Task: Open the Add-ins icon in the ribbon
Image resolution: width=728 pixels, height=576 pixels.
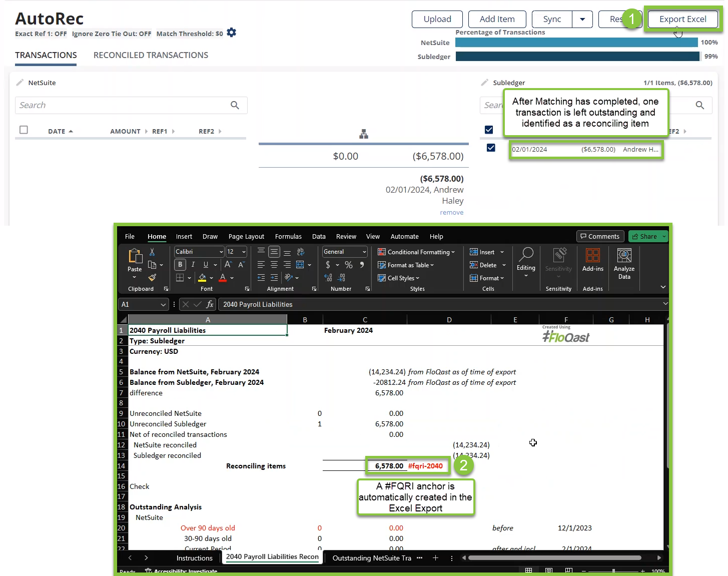Action: click(x=592, y=261)
